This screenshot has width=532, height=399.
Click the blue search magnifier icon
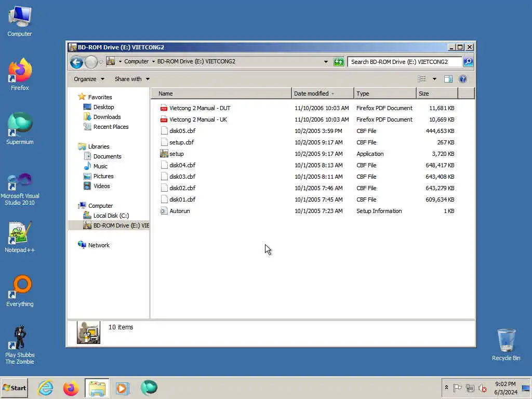pos(468,62)
